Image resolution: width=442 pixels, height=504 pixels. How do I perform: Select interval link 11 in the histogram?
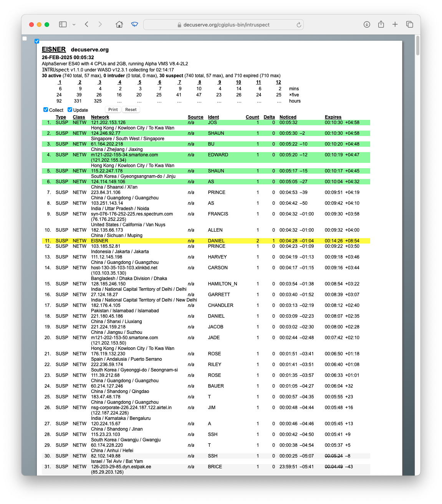pos(258,82)
